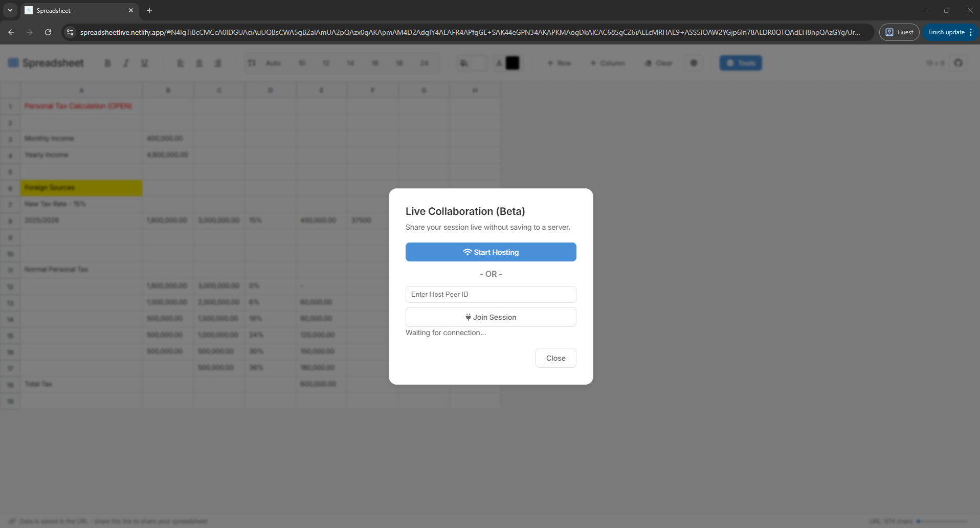
Task: Click Start Hosting to share session
Action: pyautogui.click(x=491, y=252)
